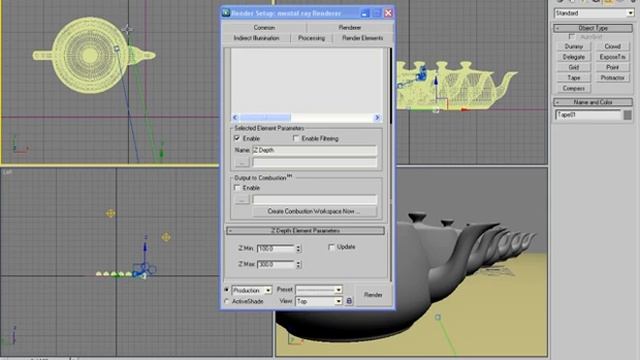Click the Grid helper button
640x360 pixels.
tap(573, 67)
